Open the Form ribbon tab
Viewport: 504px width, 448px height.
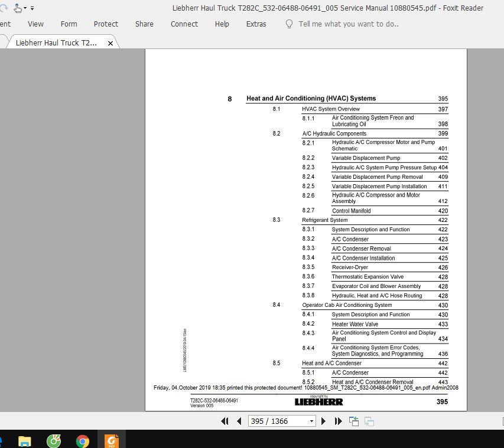69,24
